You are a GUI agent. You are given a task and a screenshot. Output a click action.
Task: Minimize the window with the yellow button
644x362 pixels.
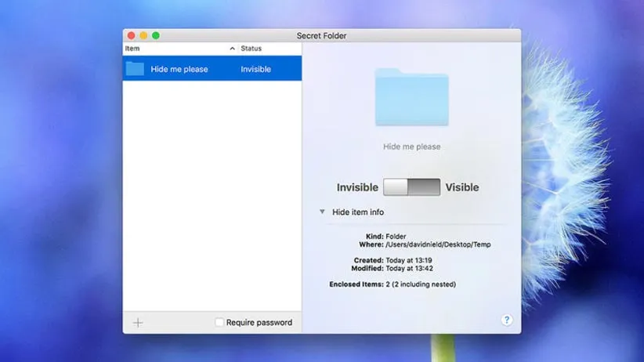coord(143,35)
